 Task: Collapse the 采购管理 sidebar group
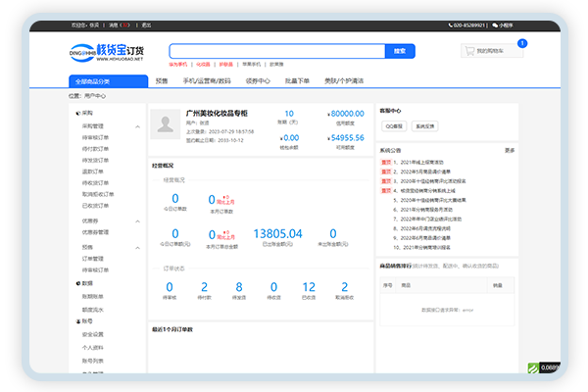pos(136,125)
